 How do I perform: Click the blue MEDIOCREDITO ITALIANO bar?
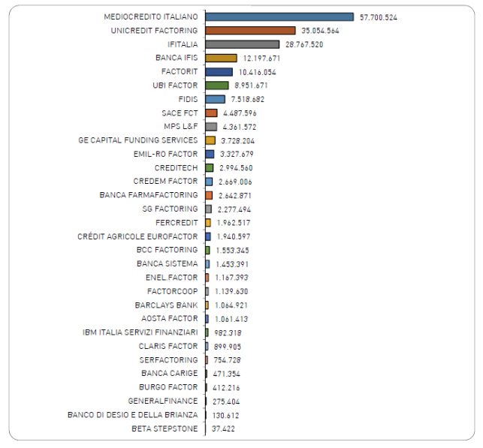(279, 17)
